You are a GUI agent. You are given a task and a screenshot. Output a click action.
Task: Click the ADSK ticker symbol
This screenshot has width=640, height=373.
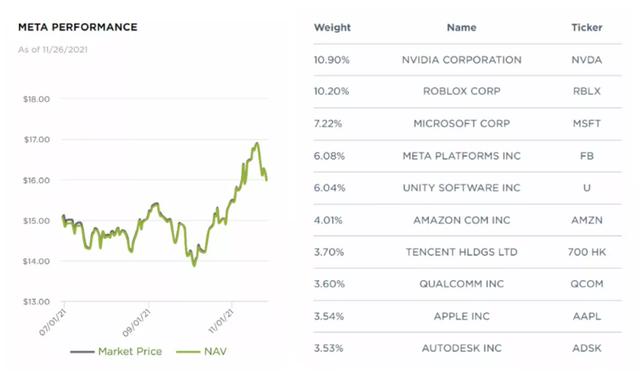pos(587,348)
